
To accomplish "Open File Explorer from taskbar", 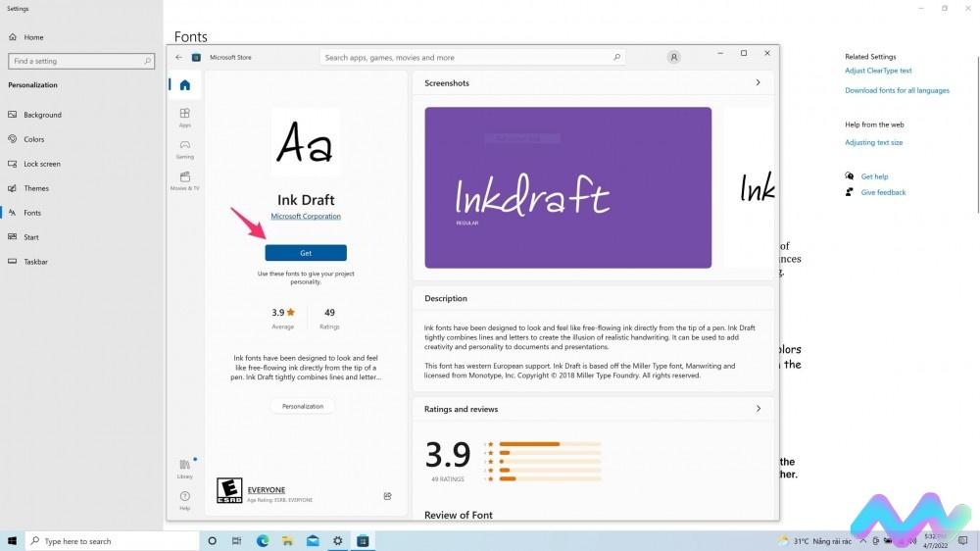I will click(287, 541).
